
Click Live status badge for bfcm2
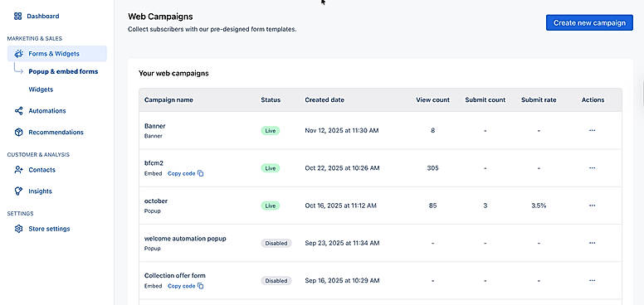(x=271, y=168)
